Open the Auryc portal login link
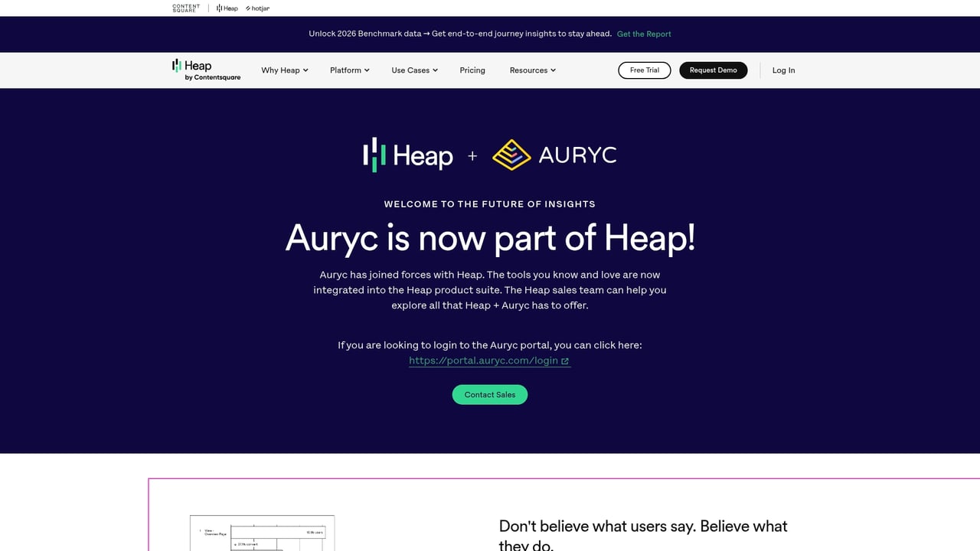The height and width of the screenshot is (551, 980). click(484, 360)
